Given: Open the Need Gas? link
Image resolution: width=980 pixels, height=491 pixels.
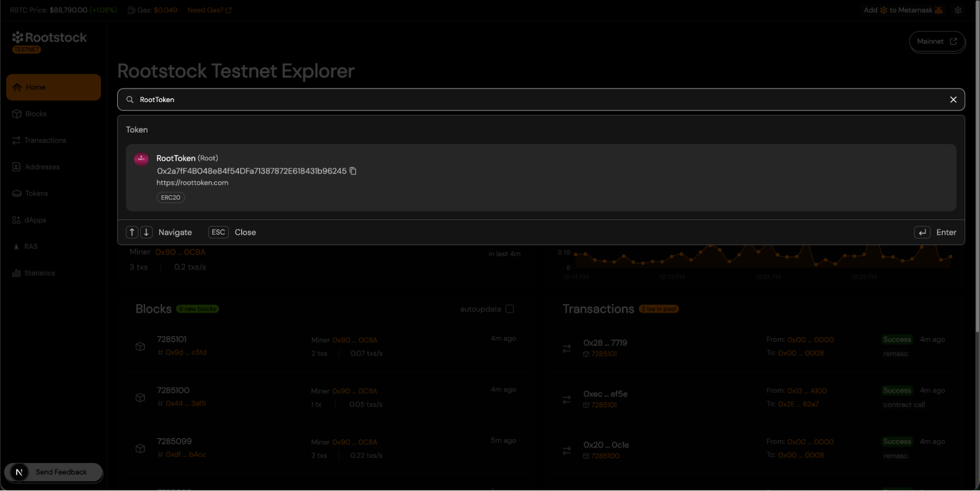Looking at the screenshot, I should click(x=209, y=10).
